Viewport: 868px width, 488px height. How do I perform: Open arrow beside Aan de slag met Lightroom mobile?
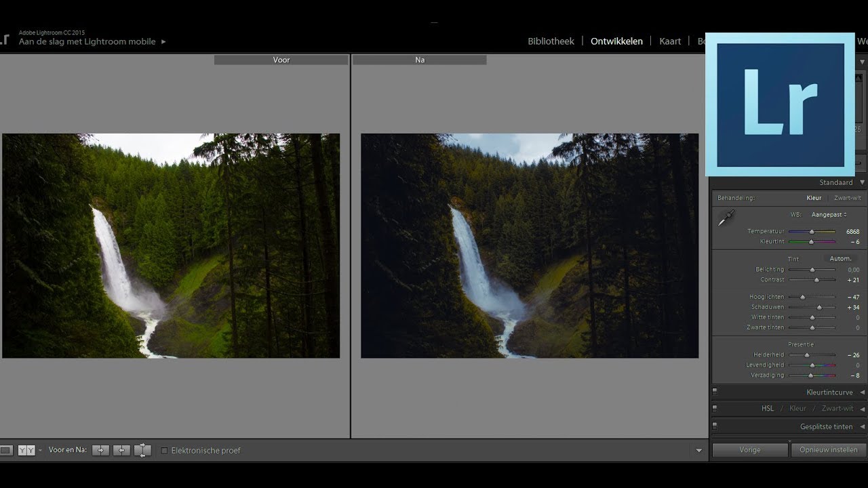(163, 41)
